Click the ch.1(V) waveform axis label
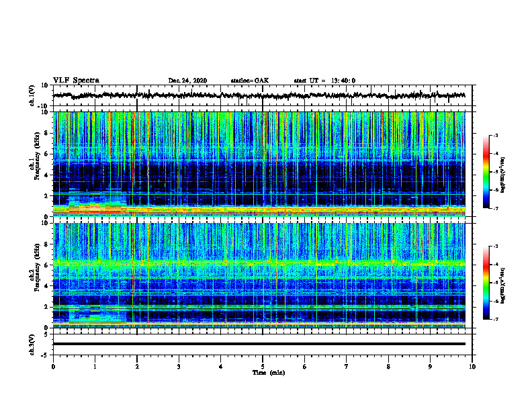The height and width of the screenshot is (411, 532). point(32,95)
